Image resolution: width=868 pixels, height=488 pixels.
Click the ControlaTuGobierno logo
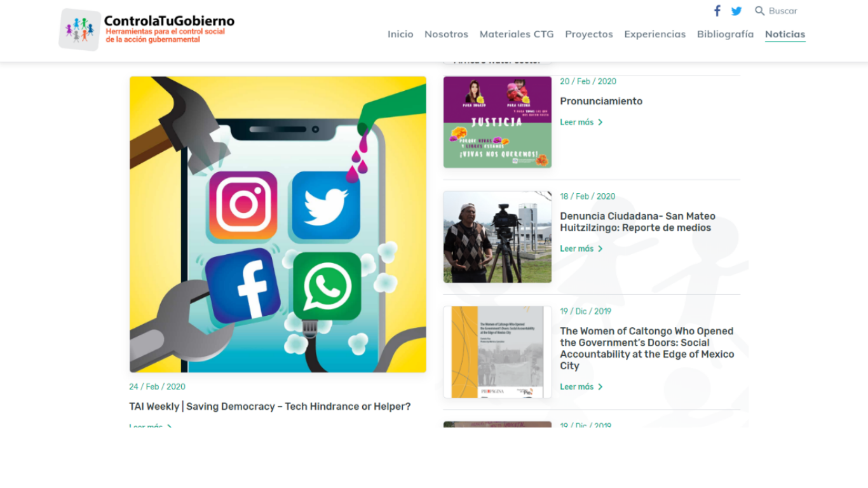click(x=147, y=29)
